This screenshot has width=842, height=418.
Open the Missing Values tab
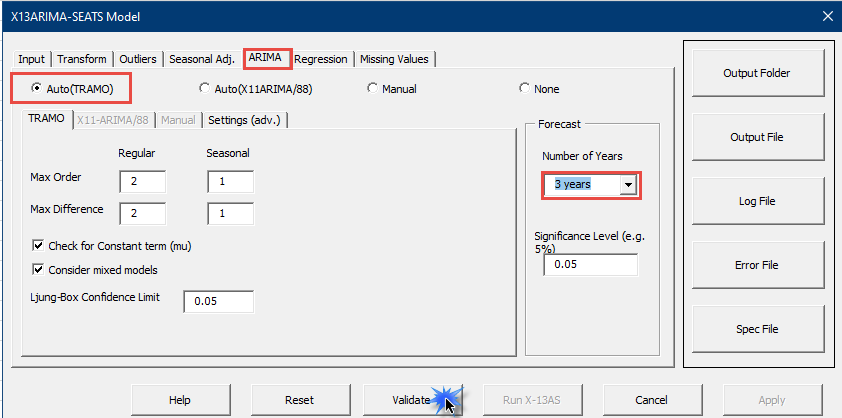394,59
